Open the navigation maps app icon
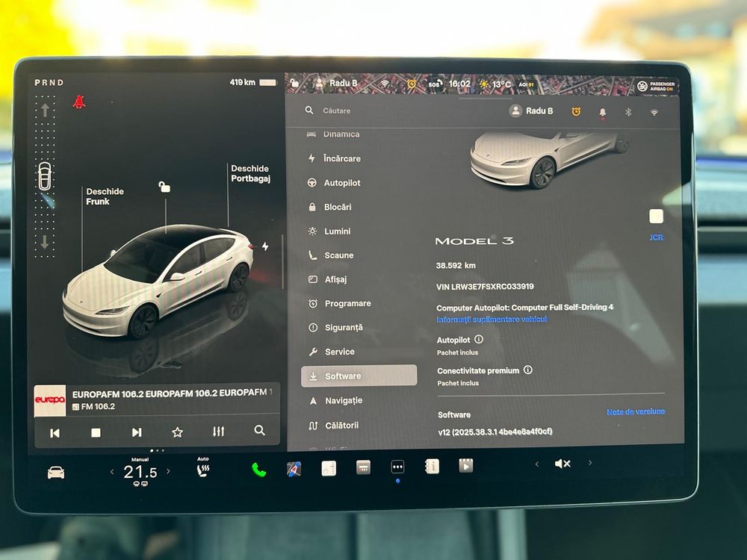This screenshot has height=560, width=747. pos(294,469)
